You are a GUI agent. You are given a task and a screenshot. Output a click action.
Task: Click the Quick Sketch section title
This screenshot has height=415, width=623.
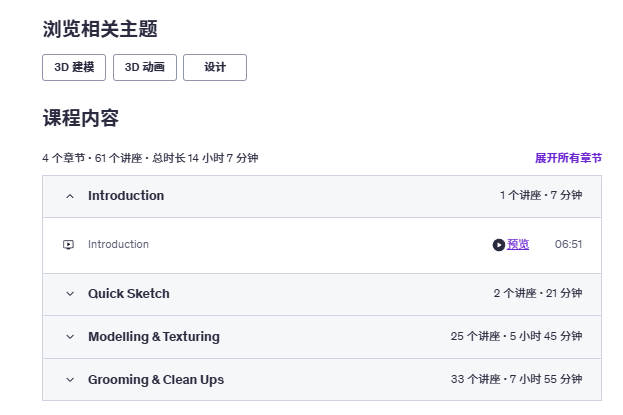[129, 293]
